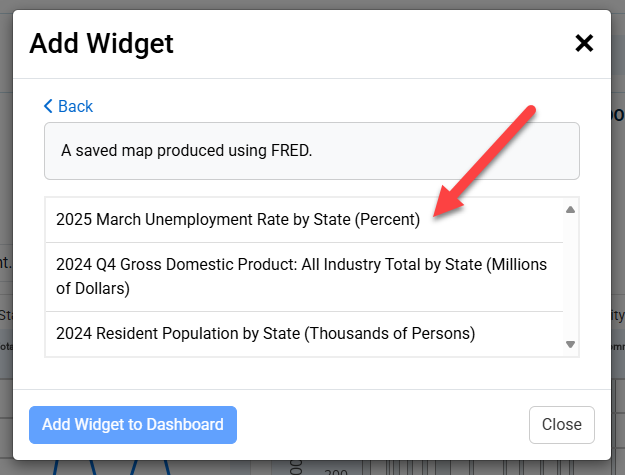Image resolution: width=625 pixels, height=475 pixels.
Task: Click the Add Widget dialog title
Action: [102, 43]
